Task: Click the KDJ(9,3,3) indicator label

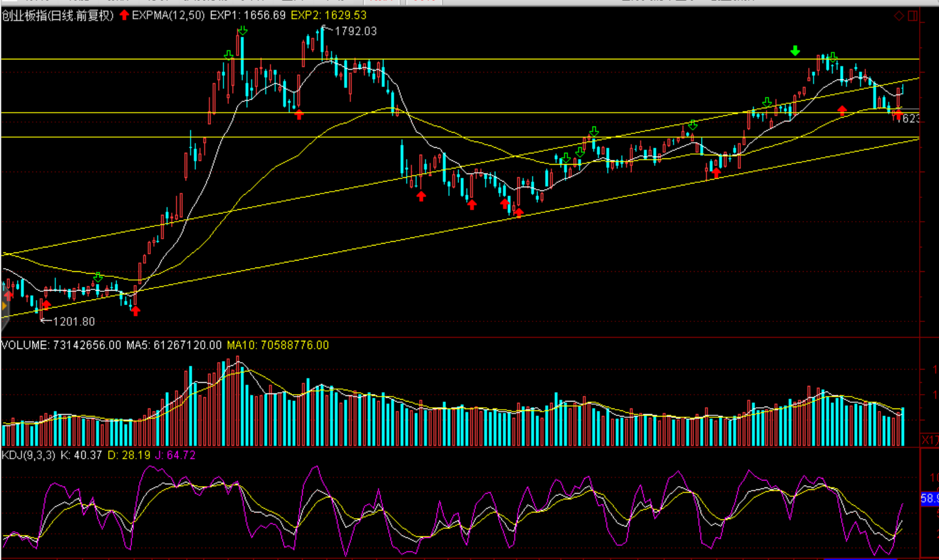Action: (28, 455)
